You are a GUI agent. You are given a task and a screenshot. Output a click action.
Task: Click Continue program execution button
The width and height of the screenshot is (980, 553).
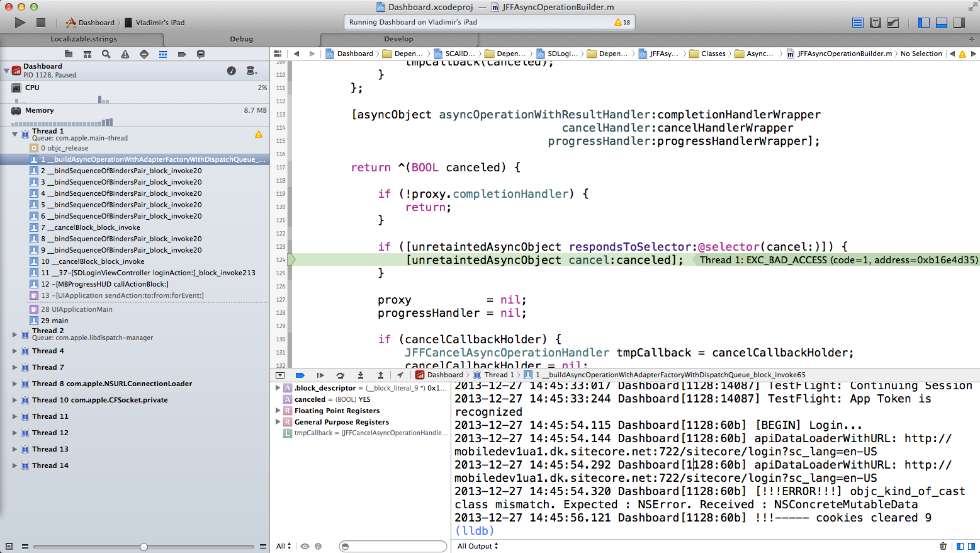point(320,375)
